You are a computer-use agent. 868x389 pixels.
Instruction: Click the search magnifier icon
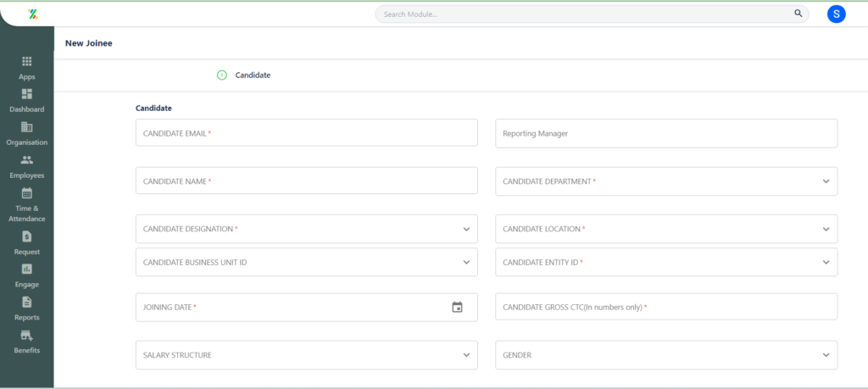pos(798,14)
